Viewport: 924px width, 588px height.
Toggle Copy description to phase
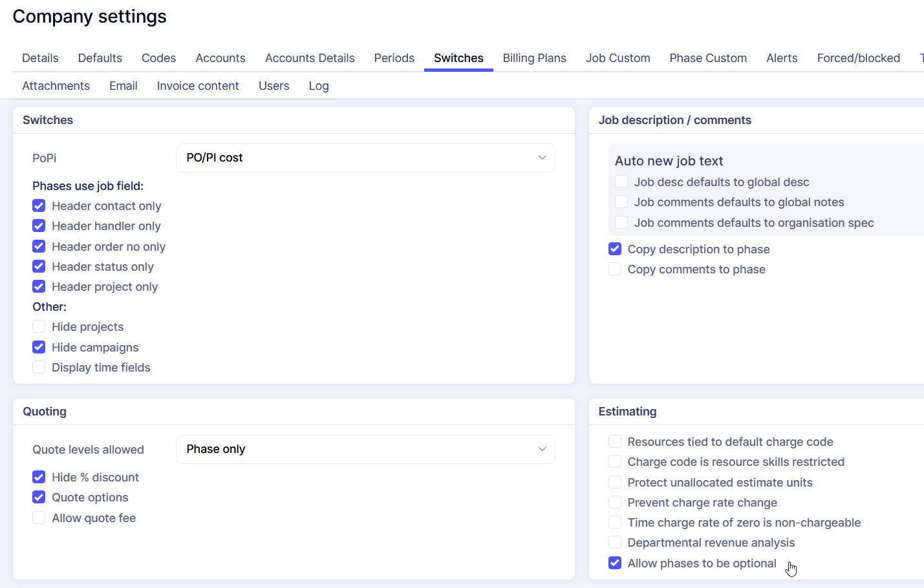615,249
